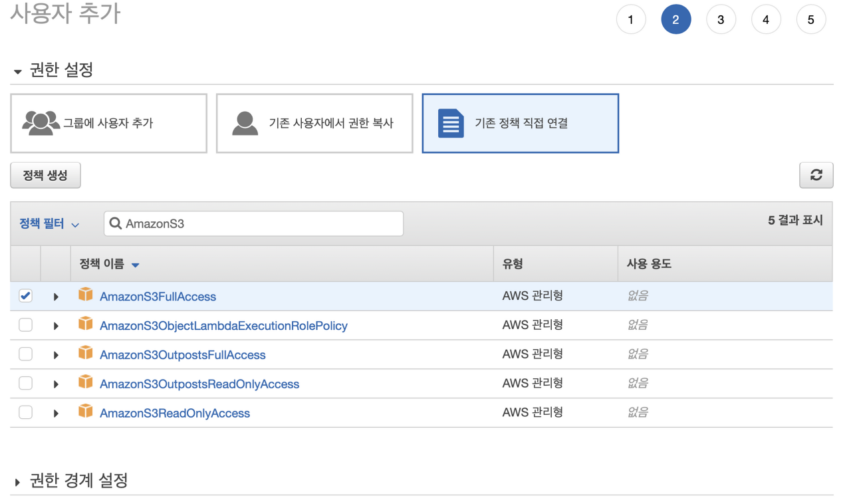
Task: Open the 정책 필터 dropdown
Action: click(49, 224)
